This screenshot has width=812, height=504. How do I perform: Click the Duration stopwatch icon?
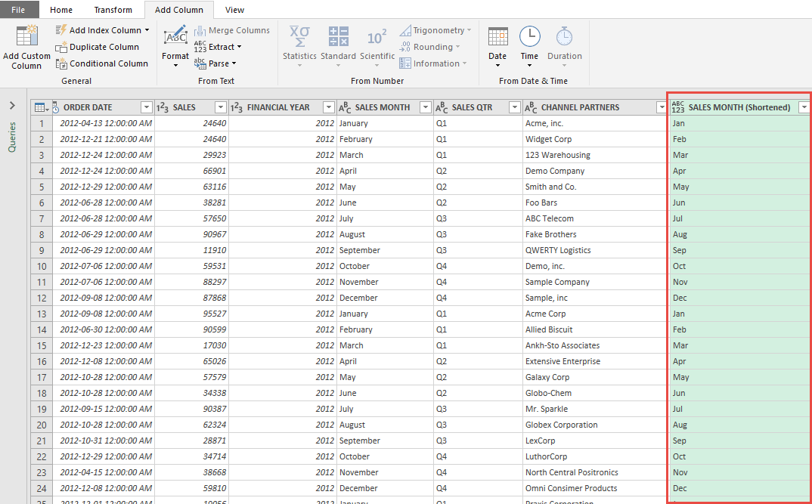pyautogui.click(x=564, y=37)
